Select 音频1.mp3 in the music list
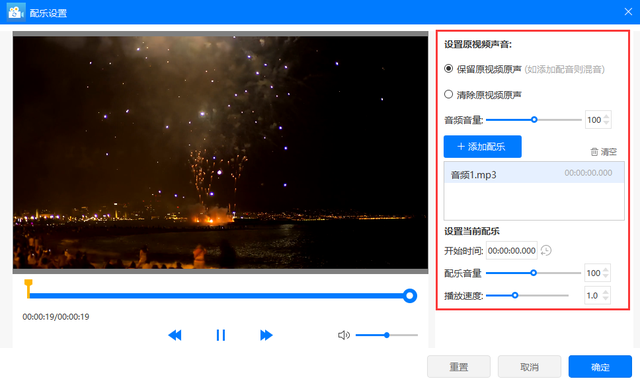Viewport: 640px width, 385px height. (534, 173)
